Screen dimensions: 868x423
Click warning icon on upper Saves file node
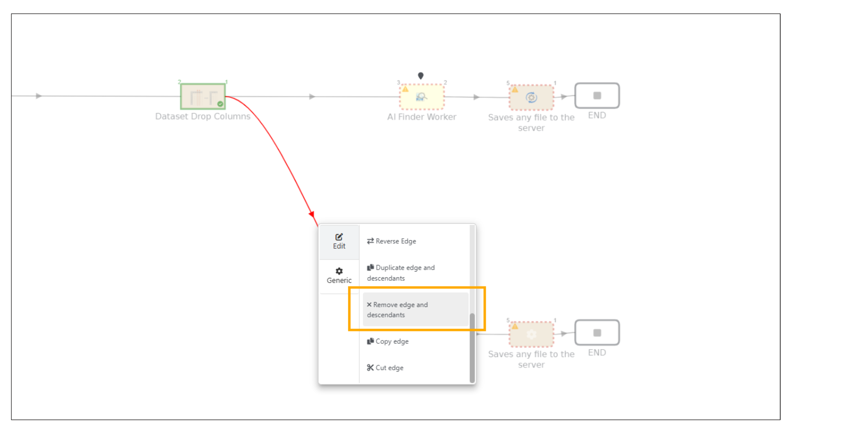[515, 89]
